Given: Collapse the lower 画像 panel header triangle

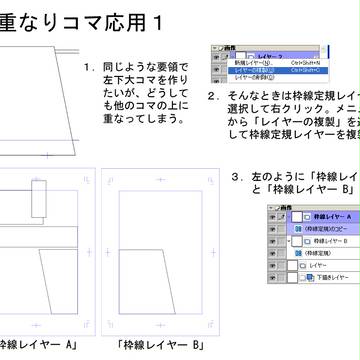Looking at the screenshot, I should (271, 208).
